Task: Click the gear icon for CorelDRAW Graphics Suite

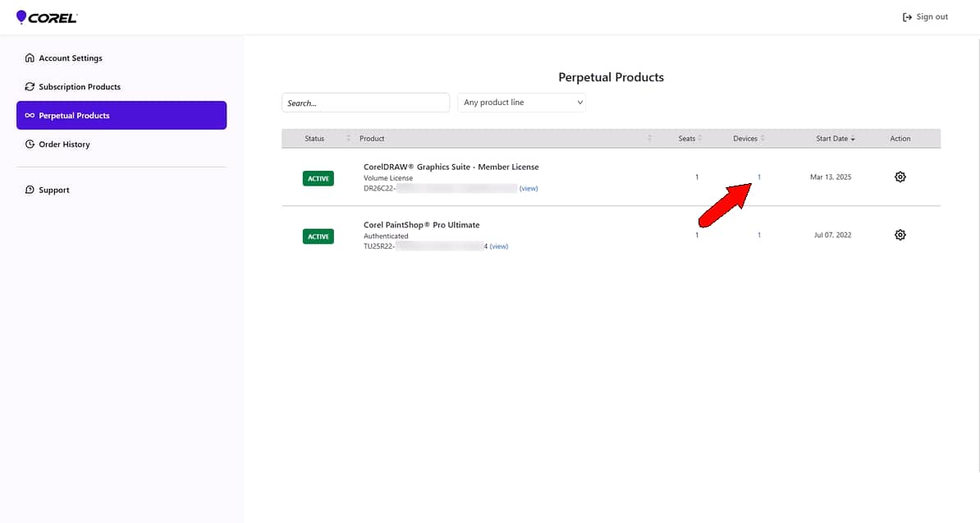Action: click(x=900, y=177)
